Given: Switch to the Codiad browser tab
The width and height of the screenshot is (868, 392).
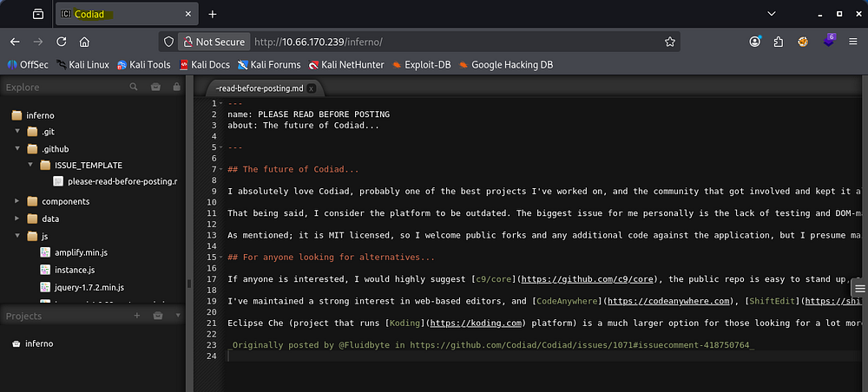Looking at the screenshot, I should (x=122, y=14).
